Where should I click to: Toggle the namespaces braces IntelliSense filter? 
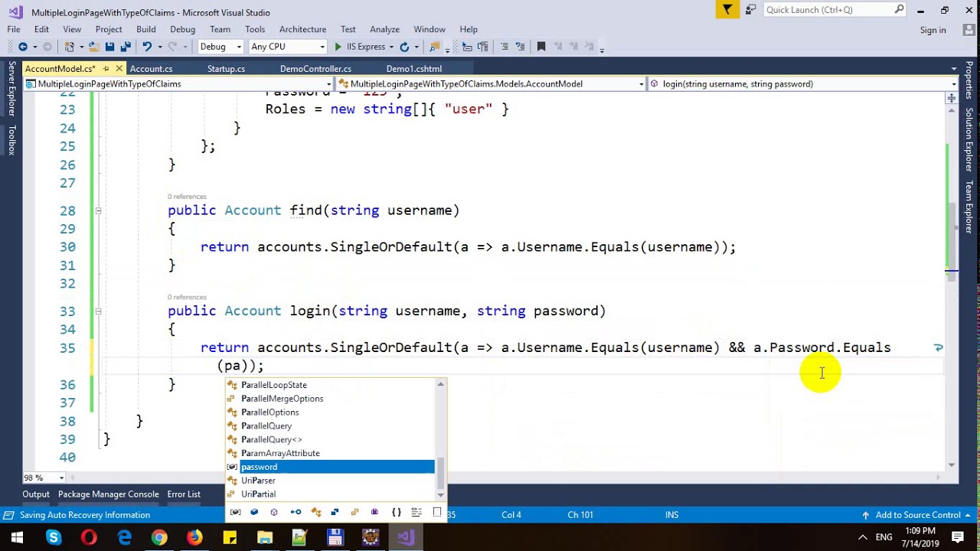click(x=396, y=512)
